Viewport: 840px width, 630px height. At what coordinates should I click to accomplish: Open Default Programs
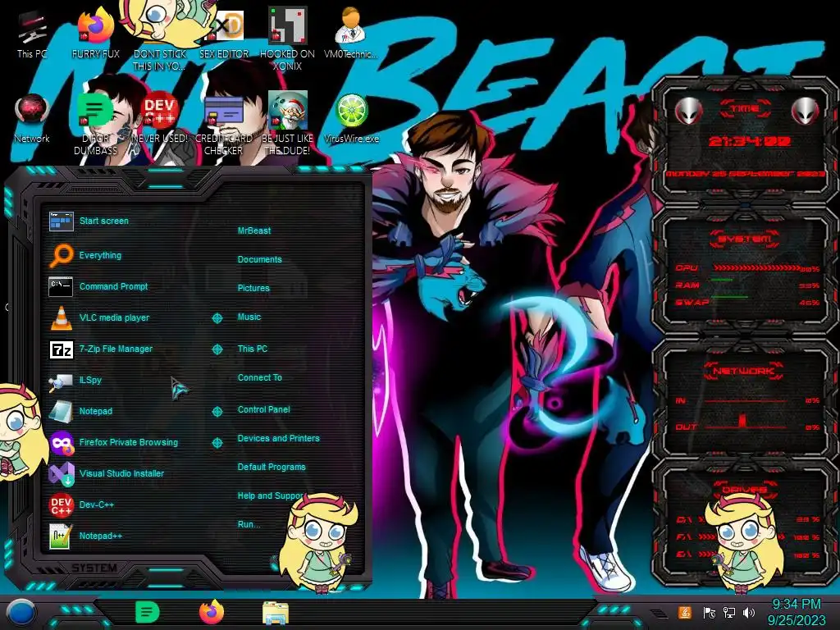272,467
